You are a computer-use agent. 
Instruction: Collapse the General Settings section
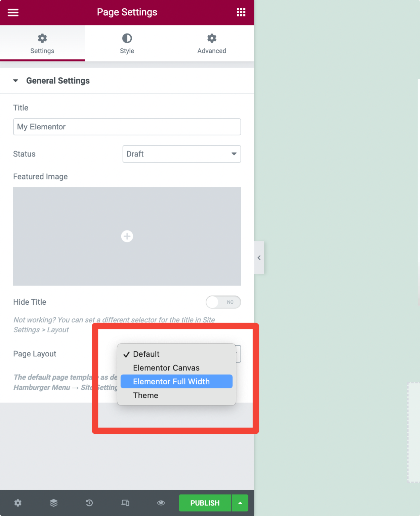click(15, 81)
